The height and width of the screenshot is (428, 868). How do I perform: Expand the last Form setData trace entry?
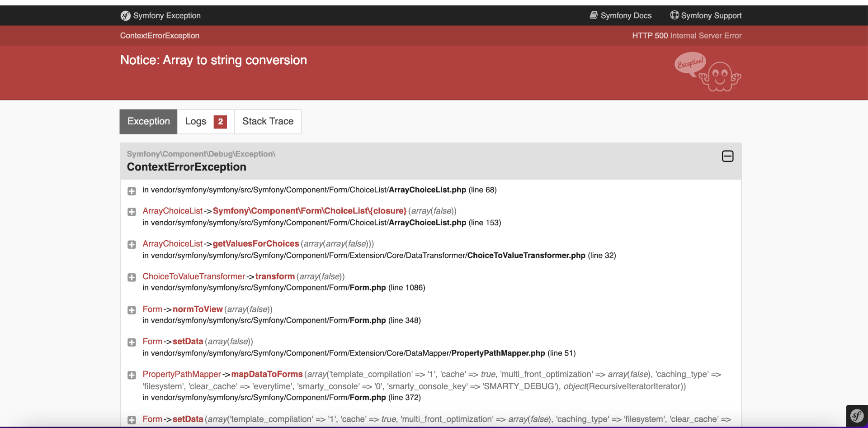point(132,420)
